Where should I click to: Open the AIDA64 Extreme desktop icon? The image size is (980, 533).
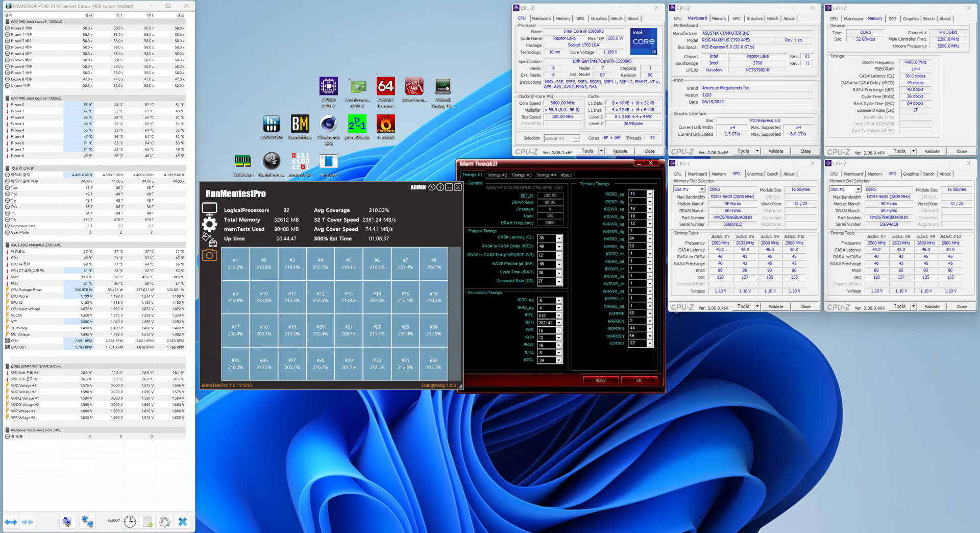tap(385, 92)
